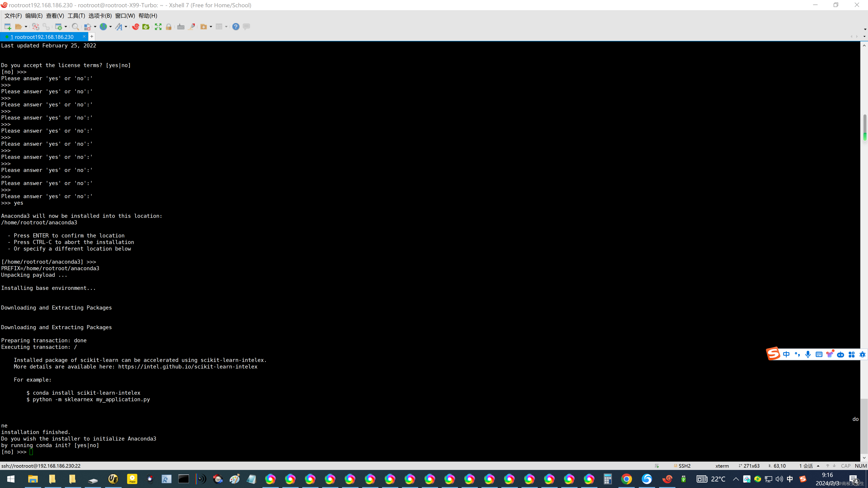Launch Xmanager red swirl toolbar icon
The width and height of the screenshot is (868, 488).
pyautogui.click(x=135, y=27)
